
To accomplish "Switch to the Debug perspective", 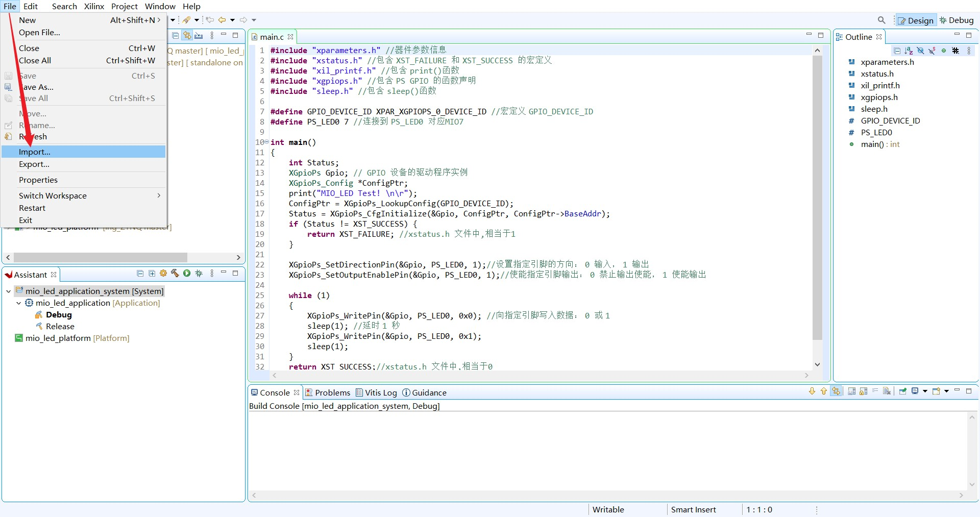I will coord(957,20).
